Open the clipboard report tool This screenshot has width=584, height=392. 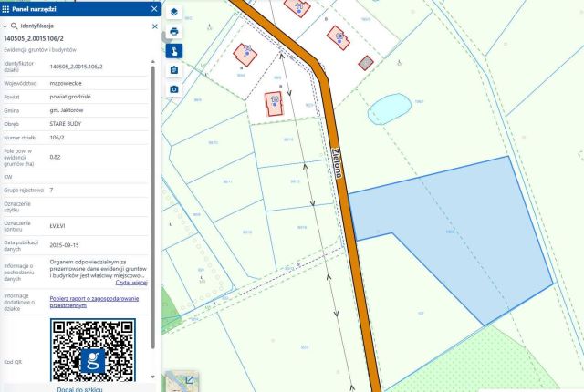(x=174, y=70)
